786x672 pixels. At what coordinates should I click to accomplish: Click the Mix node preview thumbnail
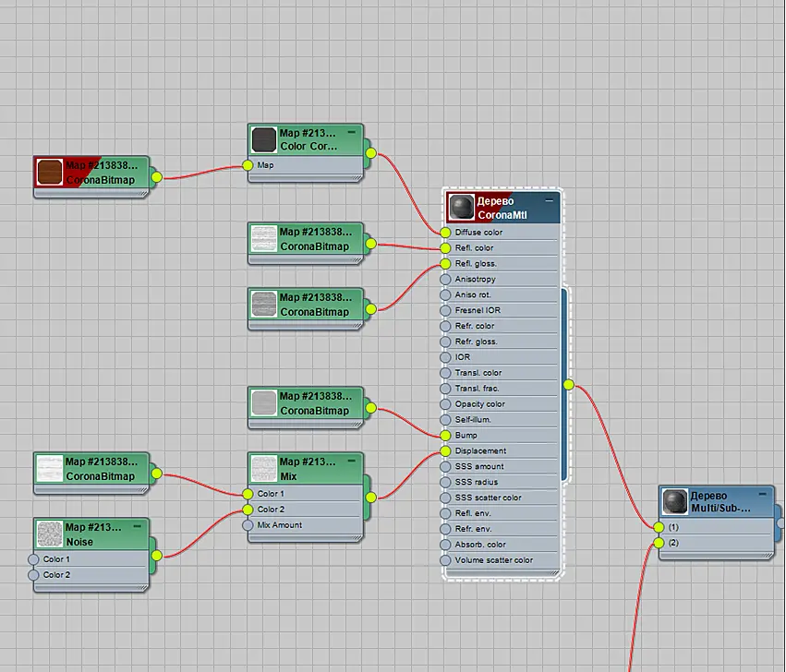263,469
